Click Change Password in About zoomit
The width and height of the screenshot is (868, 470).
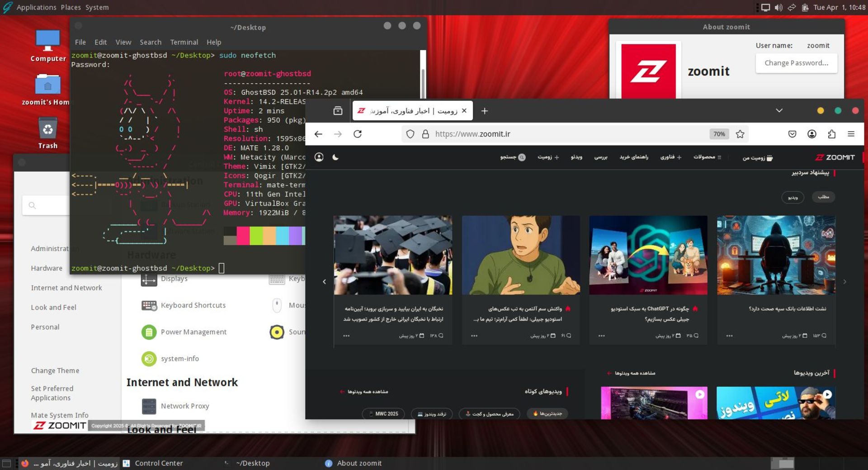[796, 63]
